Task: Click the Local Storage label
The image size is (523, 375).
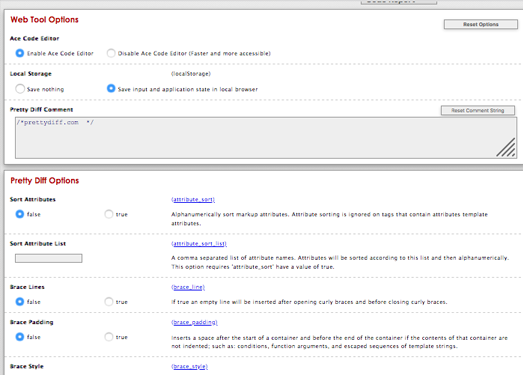Action: 31,74
